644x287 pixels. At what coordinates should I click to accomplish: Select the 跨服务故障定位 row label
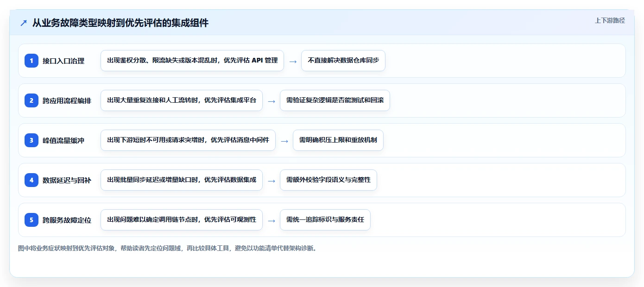[x=67, y=220]
